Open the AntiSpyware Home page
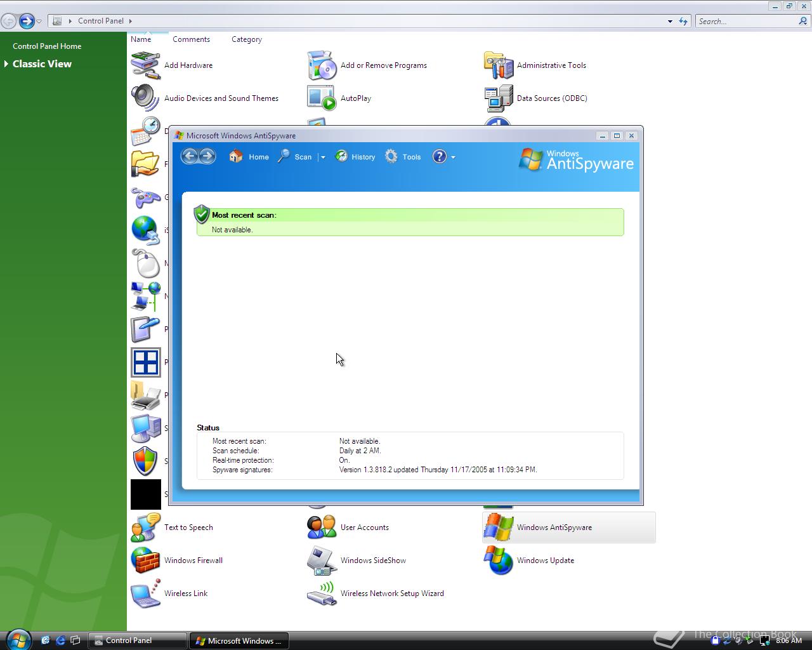This screenshot has width=812, height=650. tap(249, 157)
